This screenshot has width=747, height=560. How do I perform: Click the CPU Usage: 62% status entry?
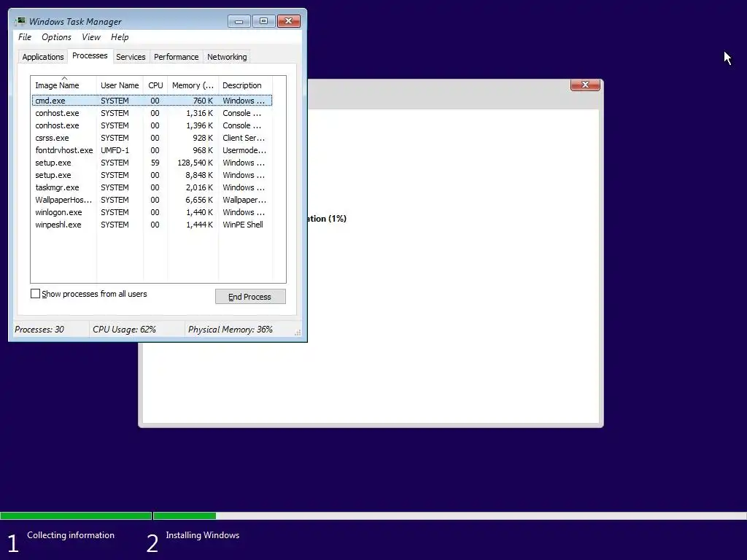124,329
